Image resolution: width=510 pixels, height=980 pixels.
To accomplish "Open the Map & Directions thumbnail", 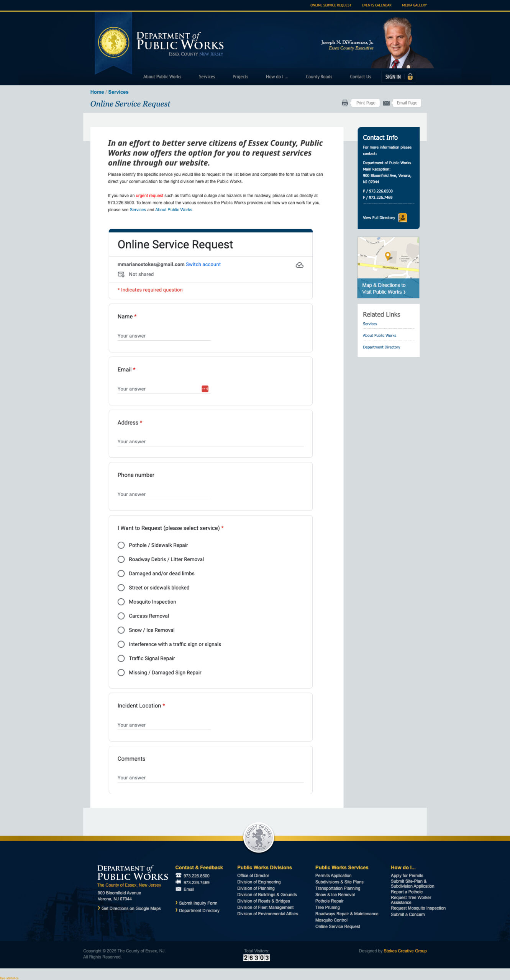I will click(x=388, y=267).
